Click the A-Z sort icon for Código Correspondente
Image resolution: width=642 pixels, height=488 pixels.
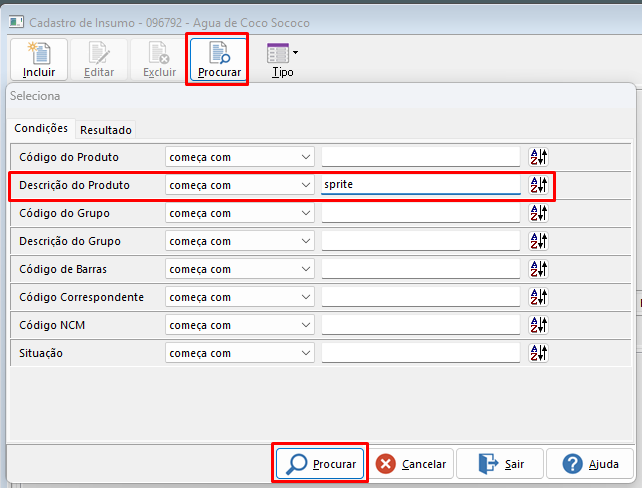click(x=538, y=297)
